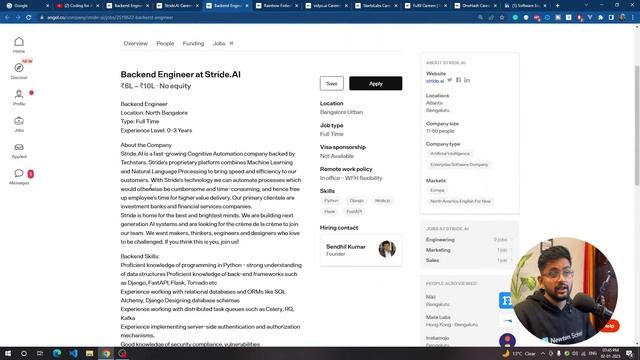
Task: Expand the Sales jobs row
Action: tap(469, 260)
